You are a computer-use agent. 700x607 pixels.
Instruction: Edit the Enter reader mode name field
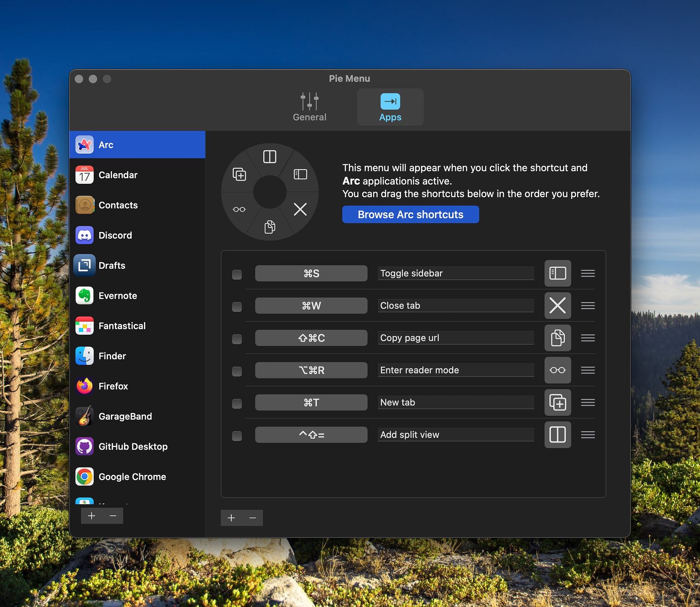point(456,370)
